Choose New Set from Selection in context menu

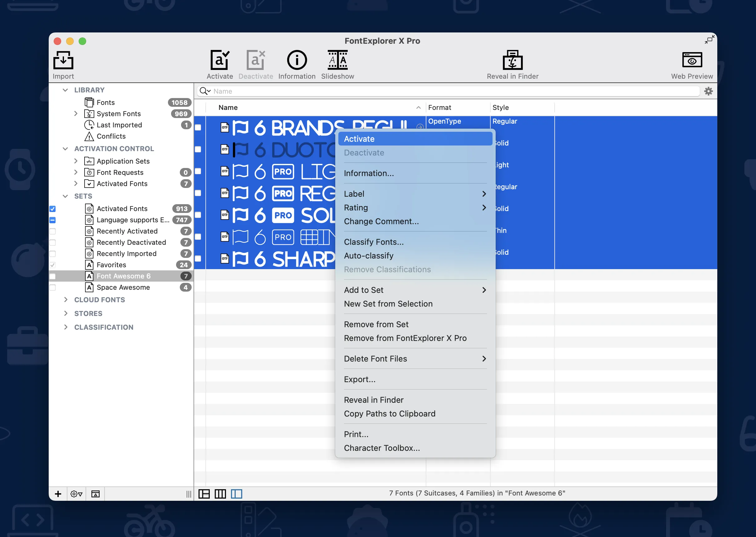click(388, 303)
